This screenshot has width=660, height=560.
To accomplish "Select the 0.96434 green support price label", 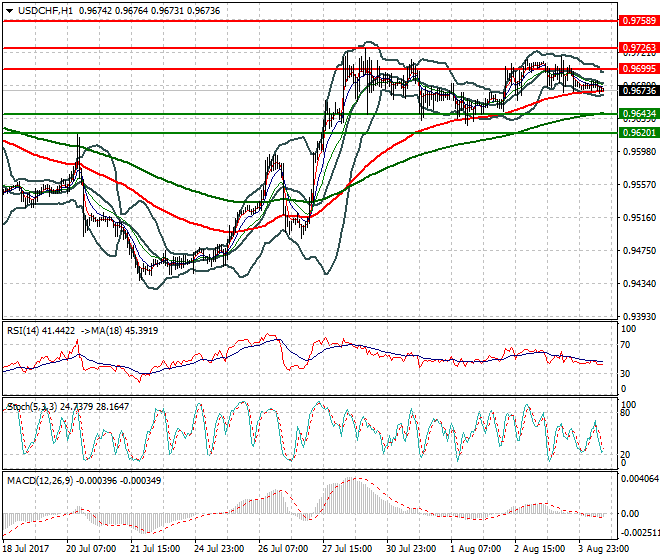I will click(639, 114).
